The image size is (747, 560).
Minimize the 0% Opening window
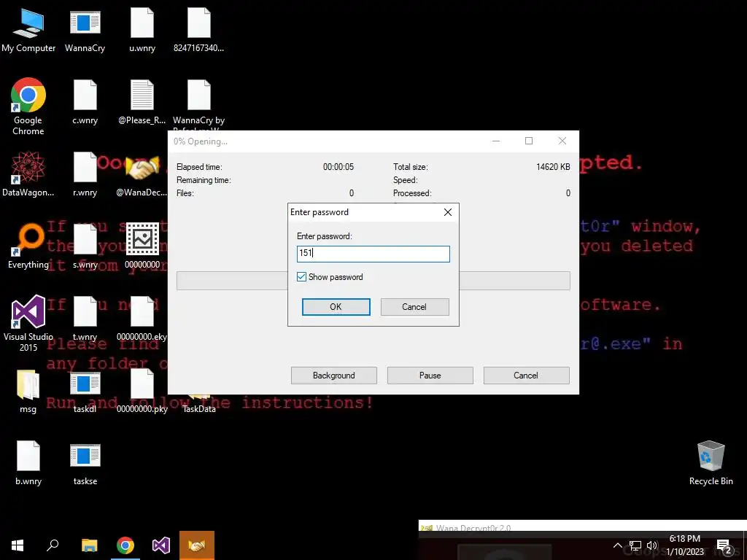[x=496, y=141]
